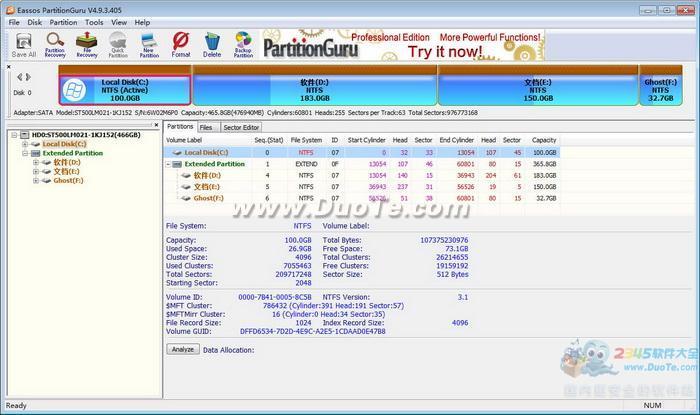Collapse Extended Partition row in table
The width and height of the screenshot is (700, 415).
(168, 164)
